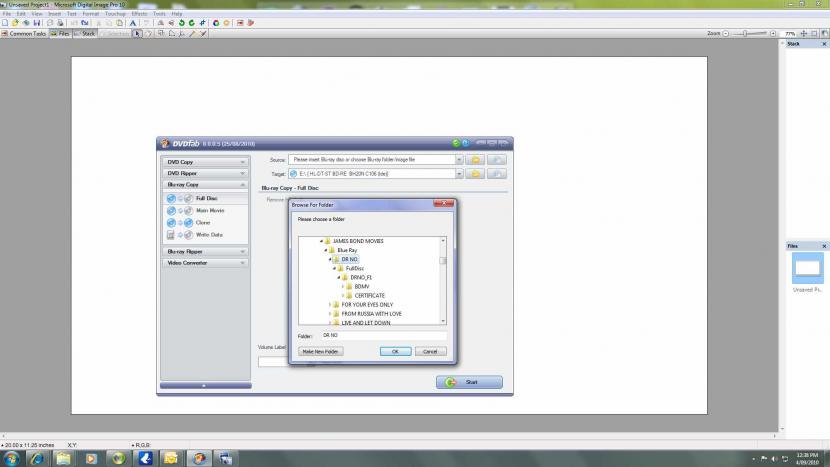Screen dimensions: 830x467
Task: Open Windows Explorer from the taskbar
Action: coord(64,459)
